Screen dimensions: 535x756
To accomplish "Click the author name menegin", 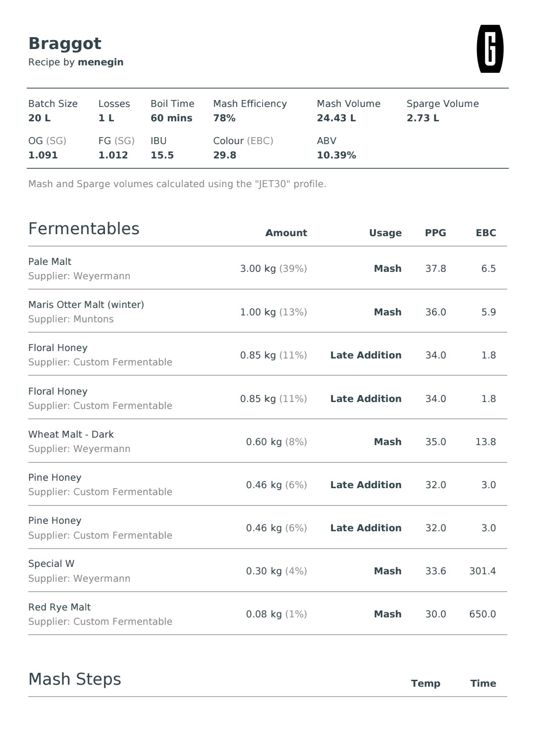I will [x=101, y=62].
